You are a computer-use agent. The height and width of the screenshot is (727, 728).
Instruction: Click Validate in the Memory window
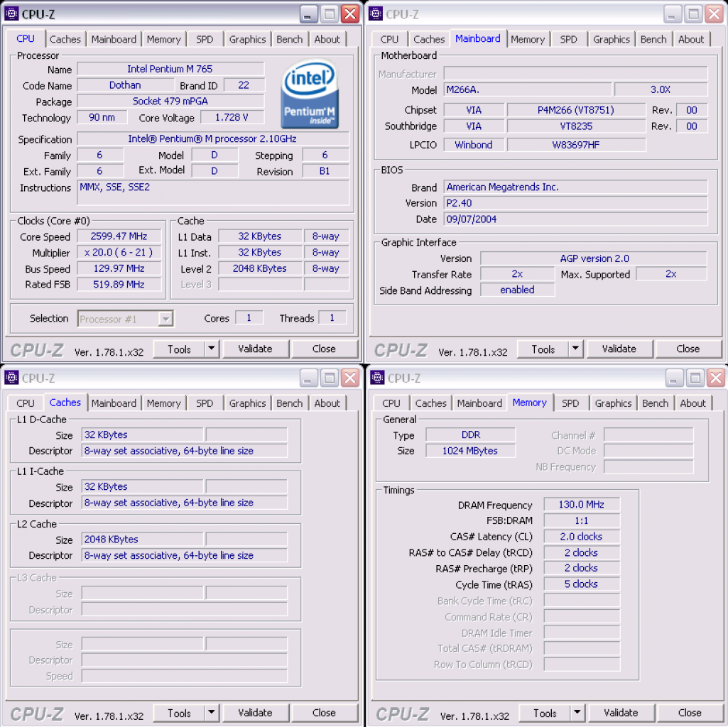621,712
